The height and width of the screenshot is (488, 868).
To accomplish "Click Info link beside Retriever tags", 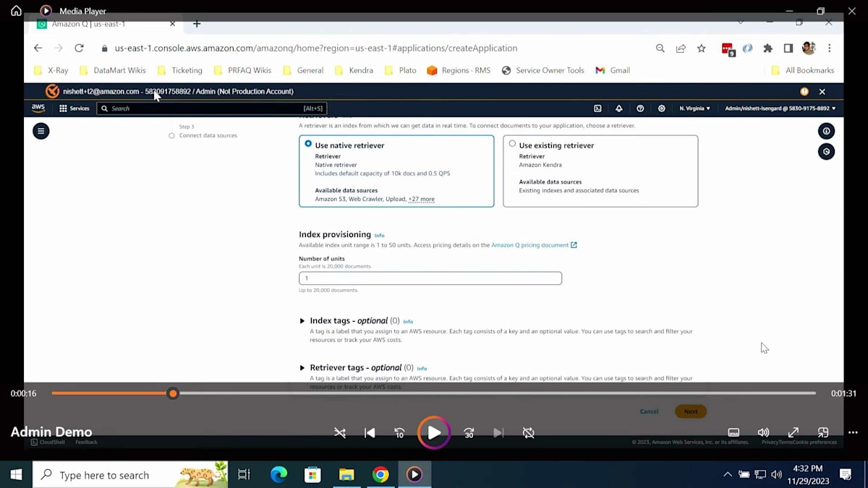I will [x=422, y=369].
